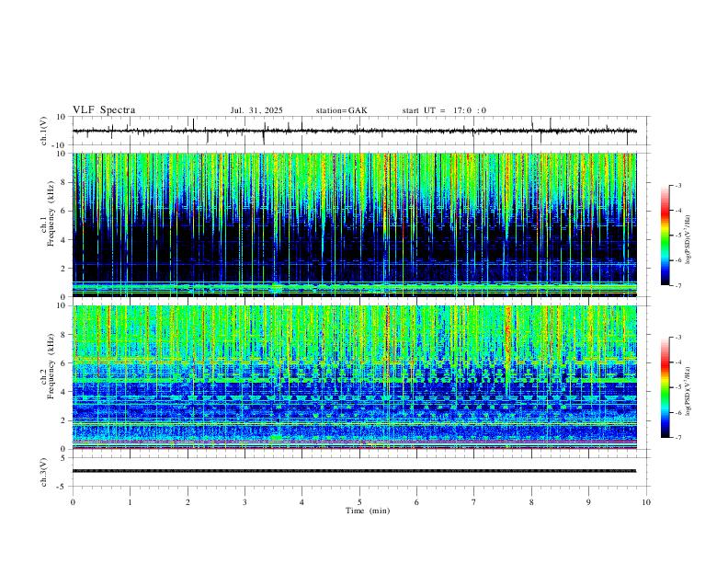Click the time axis tick label '7'
This screenshot has width=728, height=563.
474,502
